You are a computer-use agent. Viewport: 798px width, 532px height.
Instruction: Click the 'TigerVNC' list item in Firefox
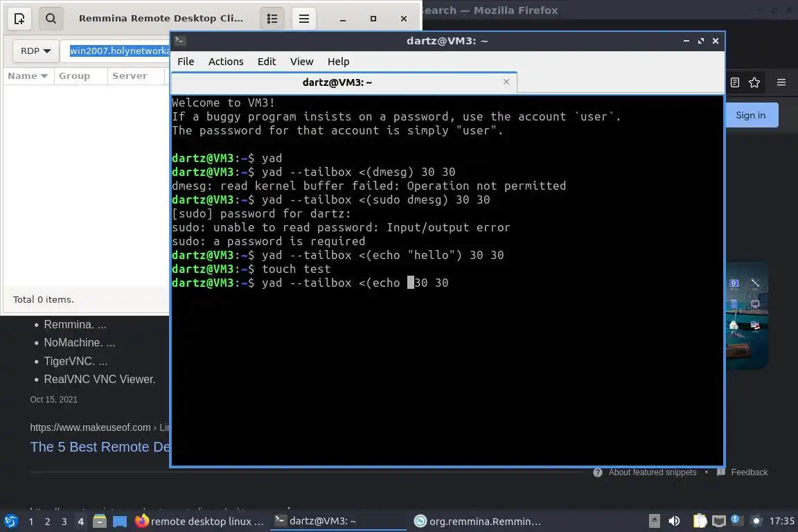pos(76,362)
